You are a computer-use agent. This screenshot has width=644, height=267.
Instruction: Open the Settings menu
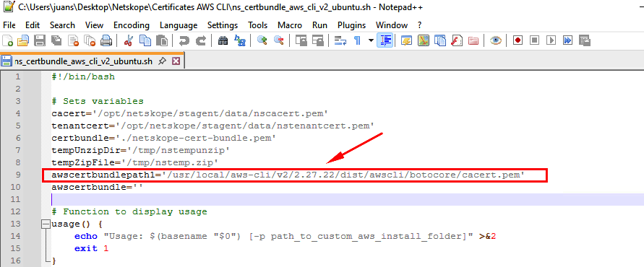[x=223, y=25]
